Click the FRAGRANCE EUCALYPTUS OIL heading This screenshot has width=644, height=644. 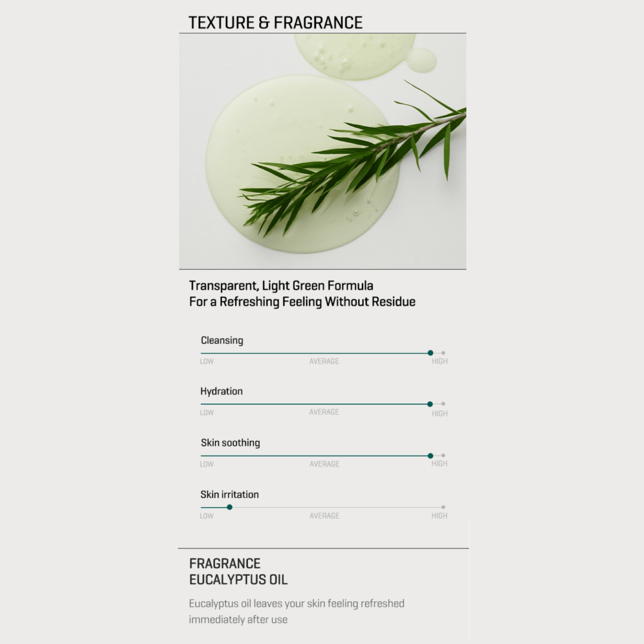238,572
